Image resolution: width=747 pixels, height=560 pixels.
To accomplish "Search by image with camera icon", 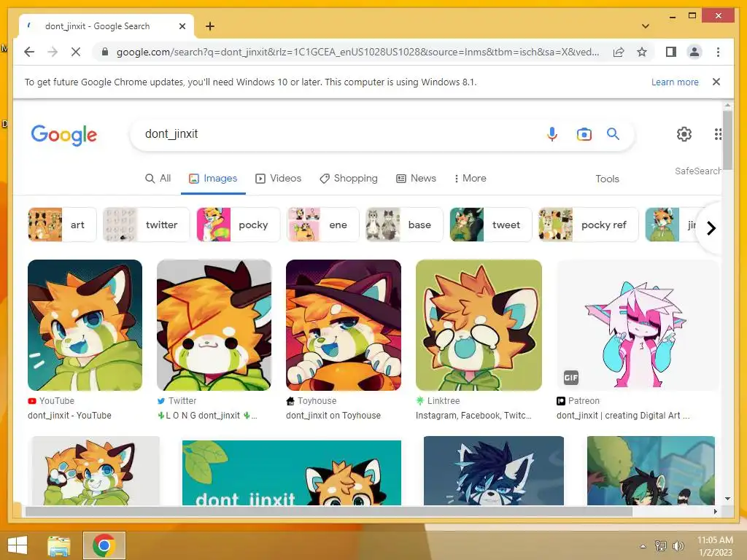I will coord(584,134).
